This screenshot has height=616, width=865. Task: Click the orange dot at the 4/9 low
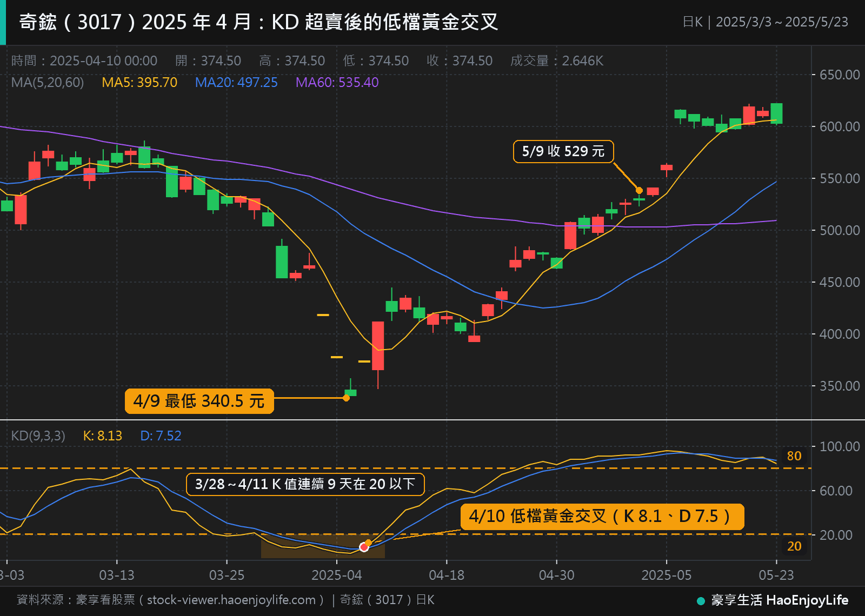pos(346,398)
